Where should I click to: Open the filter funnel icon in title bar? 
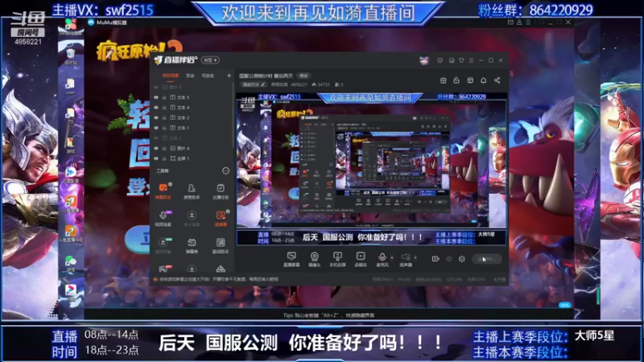pos(461,60)
